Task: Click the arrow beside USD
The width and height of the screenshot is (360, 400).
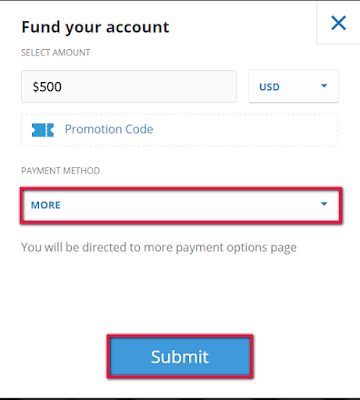Action: click(x=324, y=86)
